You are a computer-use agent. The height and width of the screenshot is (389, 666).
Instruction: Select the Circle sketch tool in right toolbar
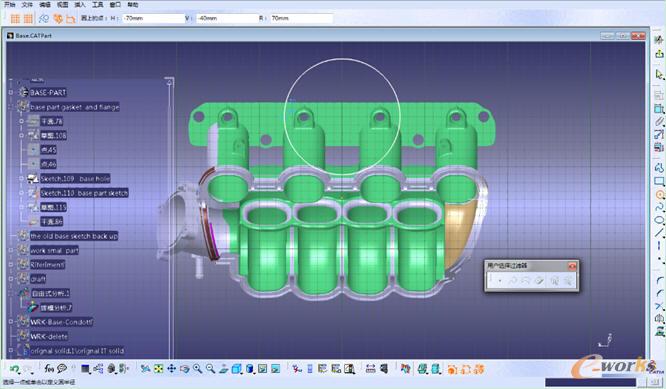(x=659, y=195)
